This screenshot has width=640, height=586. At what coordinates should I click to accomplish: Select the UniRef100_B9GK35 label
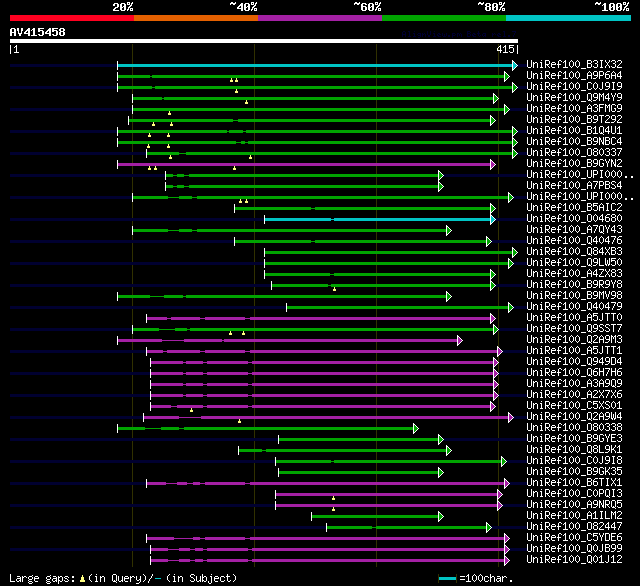point(574,472)
